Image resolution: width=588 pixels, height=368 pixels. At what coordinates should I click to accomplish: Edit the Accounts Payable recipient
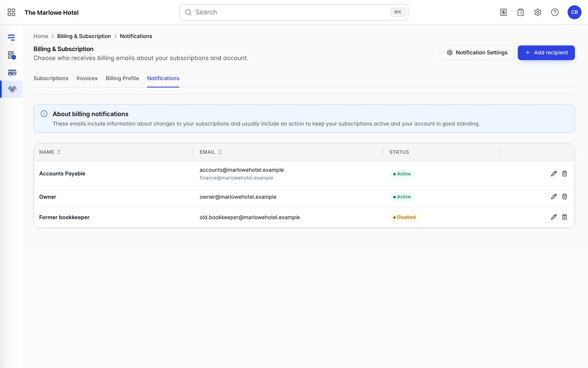(554, 174)
